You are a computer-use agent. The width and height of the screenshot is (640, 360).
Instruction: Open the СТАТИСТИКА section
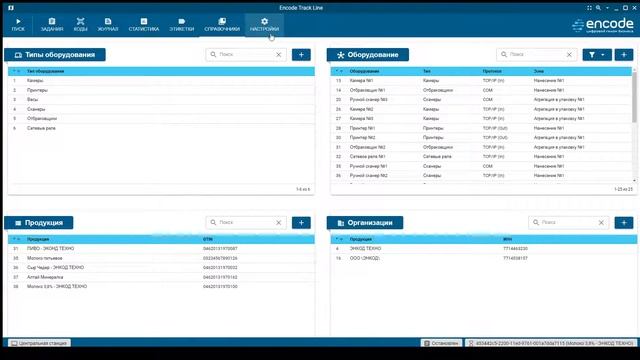coord(144,25)
